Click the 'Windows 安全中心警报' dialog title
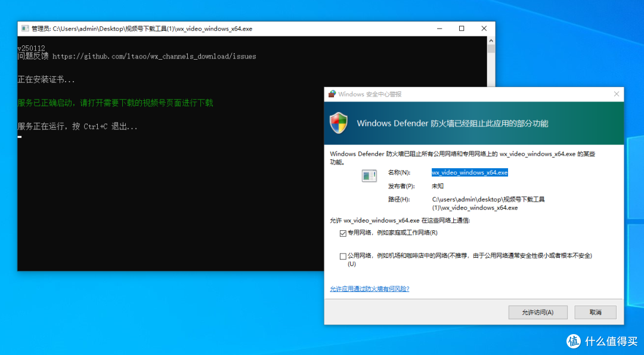This screenshot has width=644, height=355. pos(370,94)
